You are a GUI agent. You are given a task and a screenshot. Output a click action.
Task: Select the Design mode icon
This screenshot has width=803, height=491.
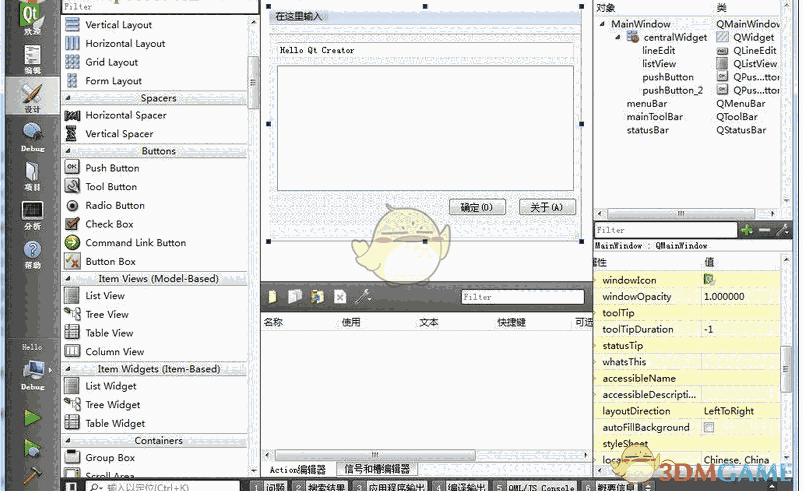coord(32,96)
